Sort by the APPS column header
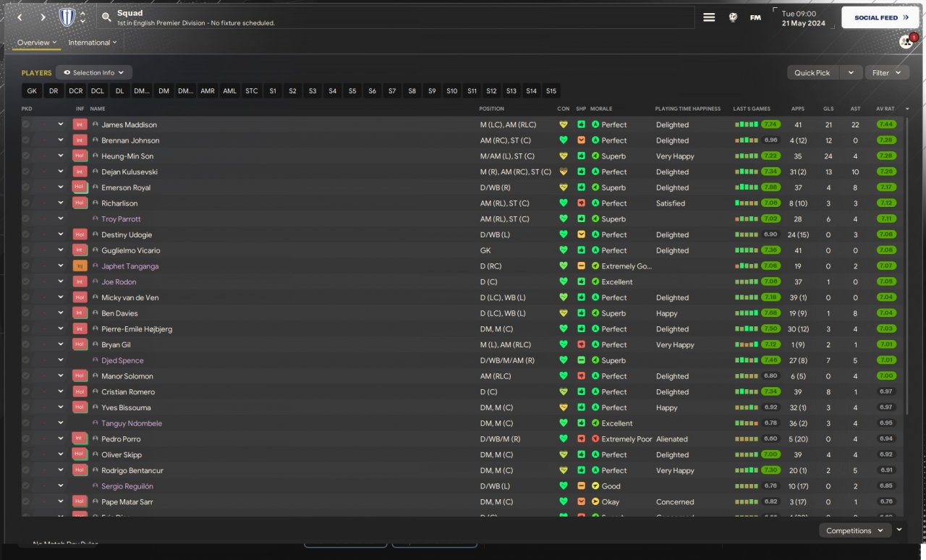Screen dimensions: 926x560 (798, 109)
